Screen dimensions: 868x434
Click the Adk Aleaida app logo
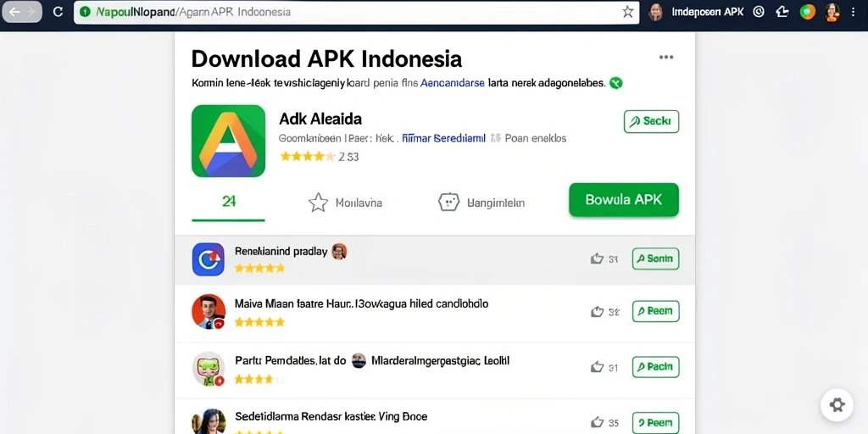[228, 141]
